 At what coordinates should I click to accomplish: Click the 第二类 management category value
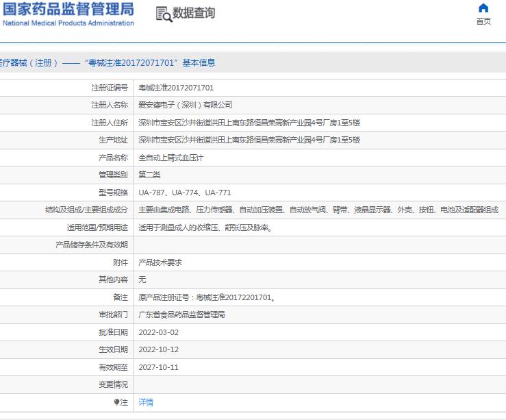pyautogui.click(x=151, y=175)
